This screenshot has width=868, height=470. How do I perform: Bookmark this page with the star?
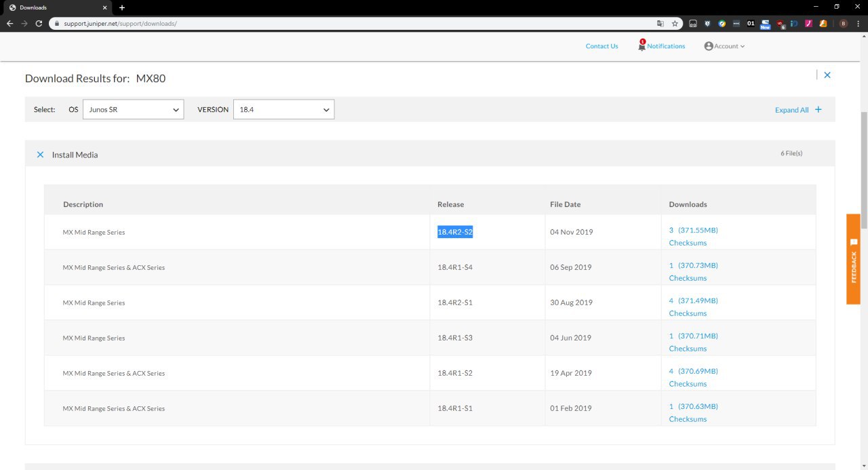pyautogui.click(x=675, y=23)
